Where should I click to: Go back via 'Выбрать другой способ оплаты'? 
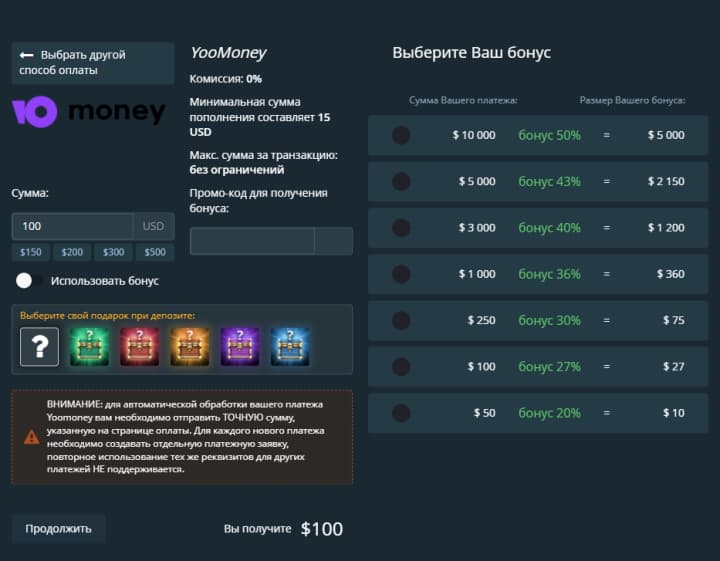pos(93,63)
